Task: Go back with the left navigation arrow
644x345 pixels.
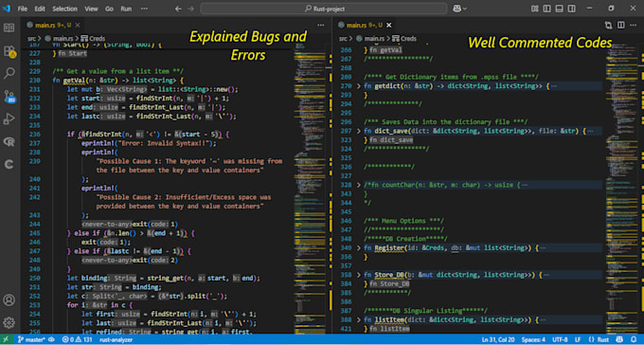Action: click(178, 9)
